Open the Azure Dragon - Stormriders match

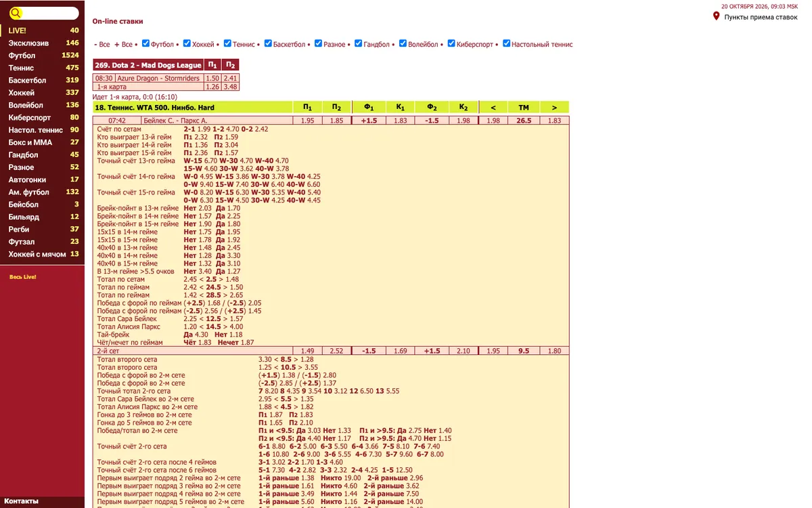pos(159,79)
